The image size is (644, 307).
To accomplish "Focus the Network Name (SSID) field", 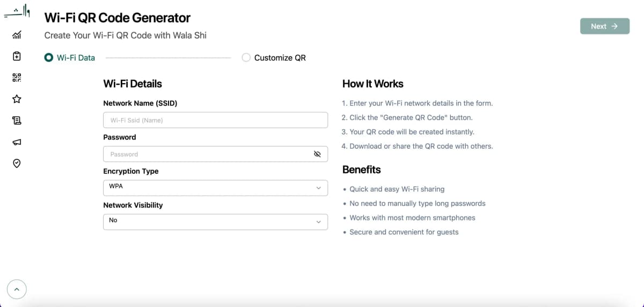I will pyautogui.click(x=215, y=120).
